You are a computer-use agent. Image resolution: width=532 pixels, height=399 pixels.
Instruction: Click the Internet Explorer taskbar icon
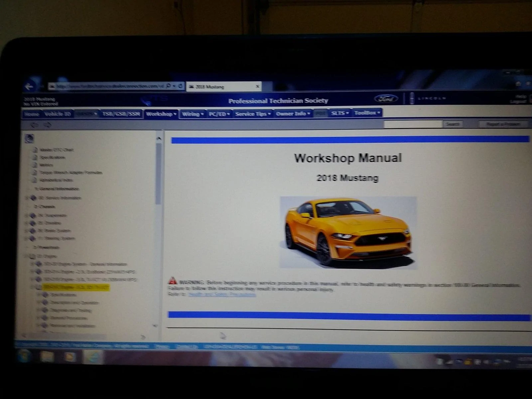pos(93,357)
